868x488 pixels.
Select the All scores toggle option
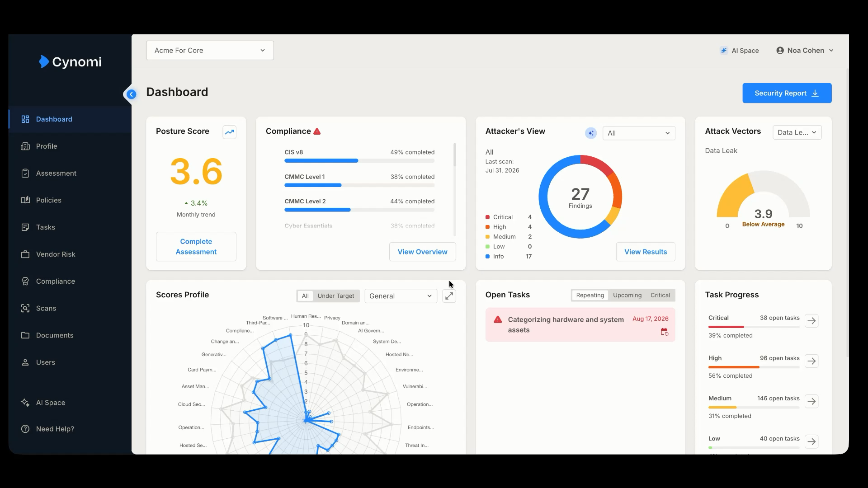[x=305, y=296]
